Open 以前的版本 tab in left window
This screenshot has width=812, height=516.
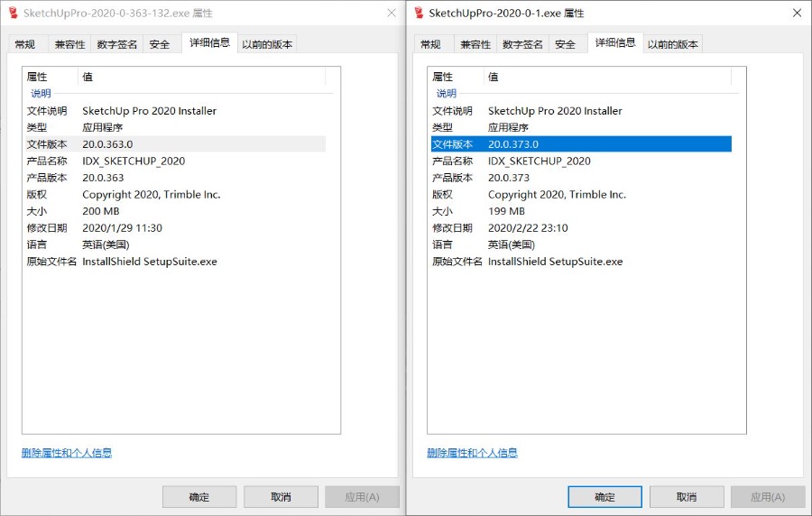pyautogui.click(x=267, y=44)
